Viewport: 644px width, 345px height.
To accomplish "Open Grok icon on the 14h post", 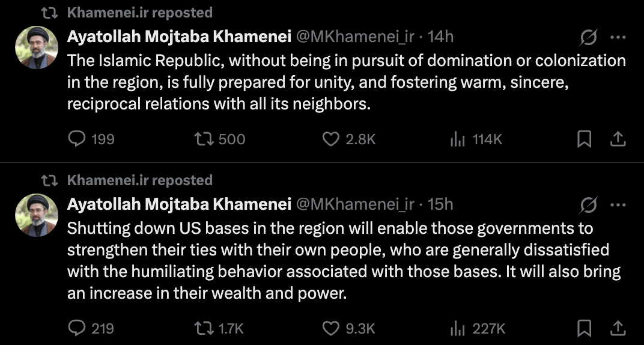I will [588, 37].
